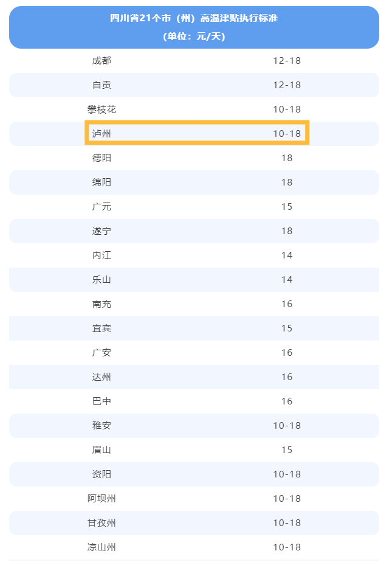Click the 10-18 value for 凉山州
Viewport: 392px width, 565px height.
point(287,547)
